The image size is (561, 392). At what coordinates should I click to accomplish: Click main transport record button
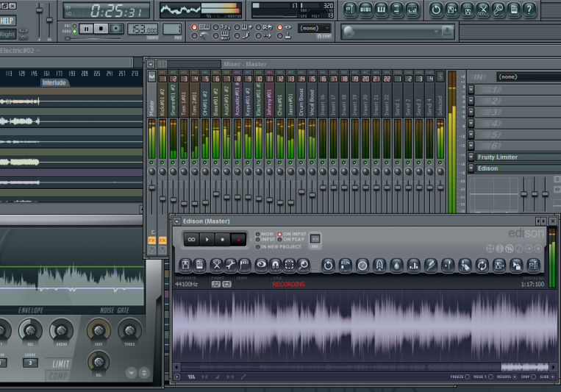tap(115, 29)
